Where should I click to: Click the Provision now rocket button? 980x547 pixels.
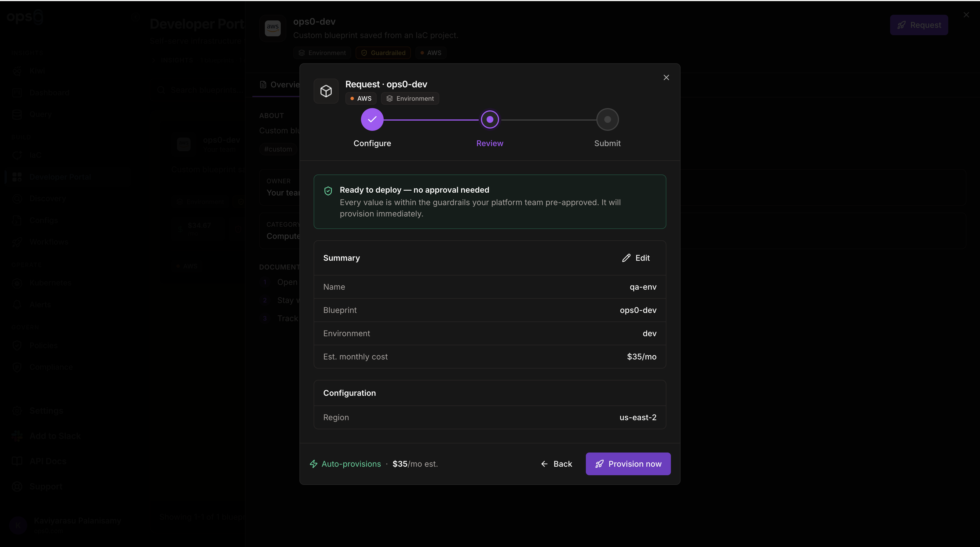(628, 464)
